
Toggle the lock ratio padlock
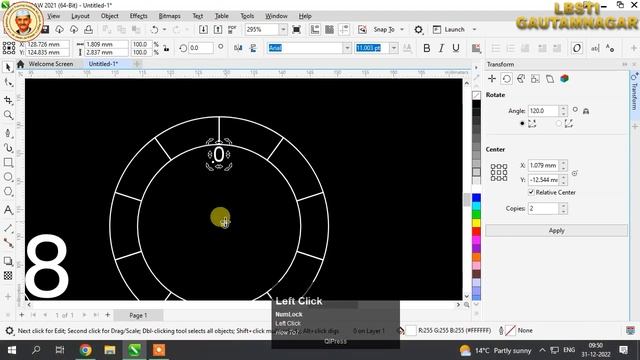(x=166, y=49)
